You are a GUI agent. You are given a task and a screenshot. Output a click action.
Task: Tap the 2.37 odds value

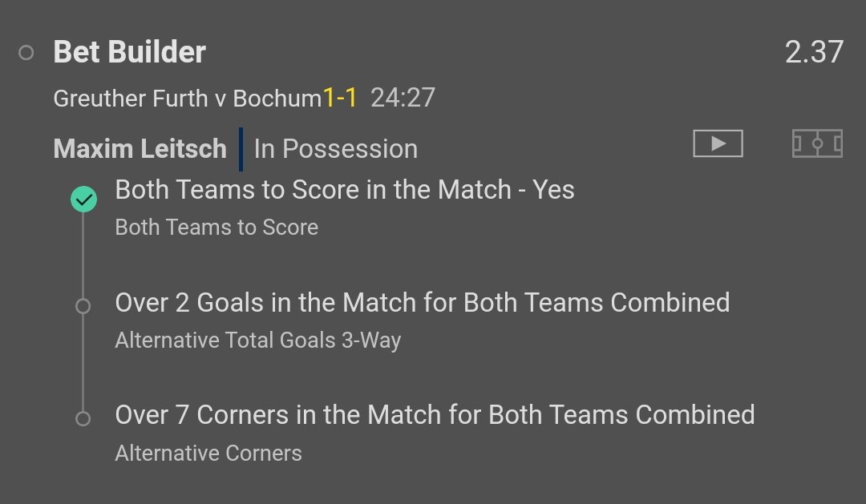tap(814, 52)
